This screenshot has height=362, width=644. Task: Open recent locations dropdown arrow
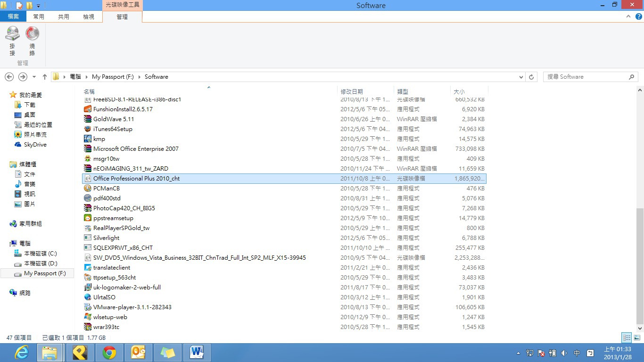tap(34, 77)
